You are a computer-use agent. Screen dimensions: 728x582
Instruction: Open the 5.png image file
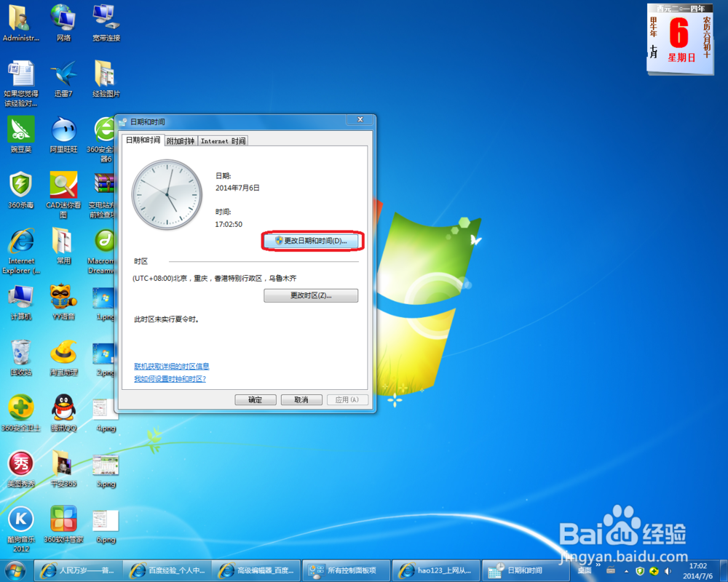pyautogui.click(x=106, y=471)
